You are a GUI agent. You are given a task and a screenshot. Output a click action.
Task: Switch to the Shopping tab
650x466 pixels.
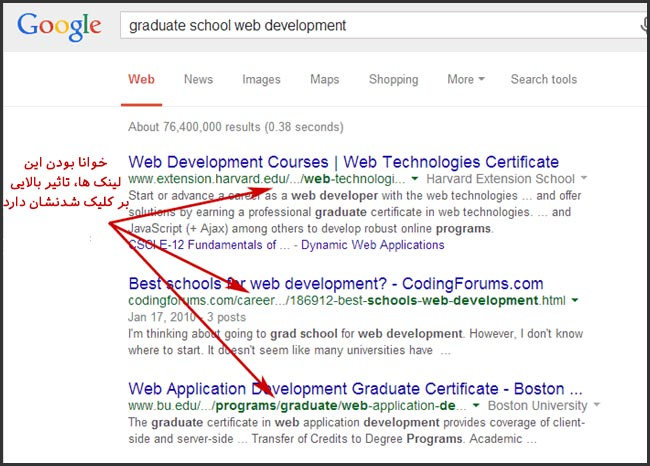pos(393,79)
